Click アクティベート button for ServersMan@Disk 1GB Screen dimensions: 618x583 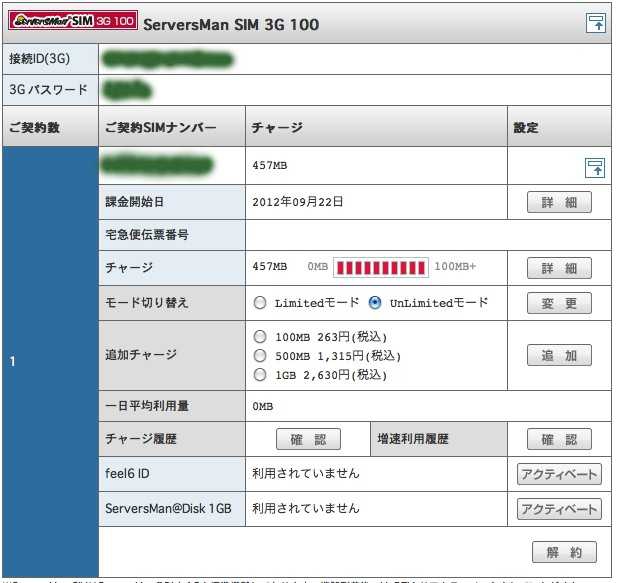pyautogui.click(x=559, y=509)
